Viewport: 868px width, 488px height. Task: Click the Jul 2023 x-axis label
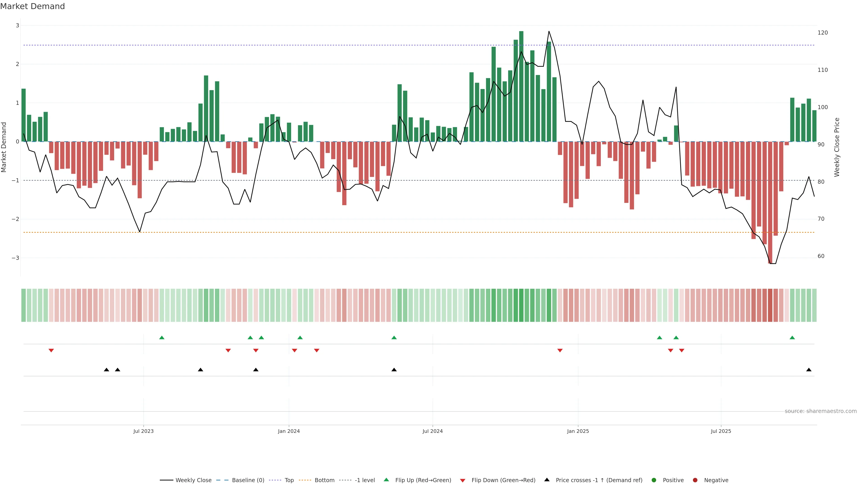(143, 431)
